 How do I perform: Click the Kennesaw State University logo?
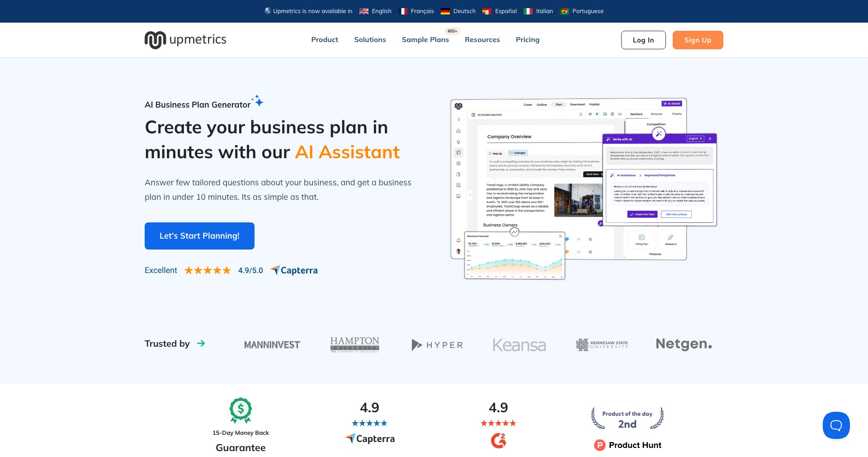(x=602, y=345)
